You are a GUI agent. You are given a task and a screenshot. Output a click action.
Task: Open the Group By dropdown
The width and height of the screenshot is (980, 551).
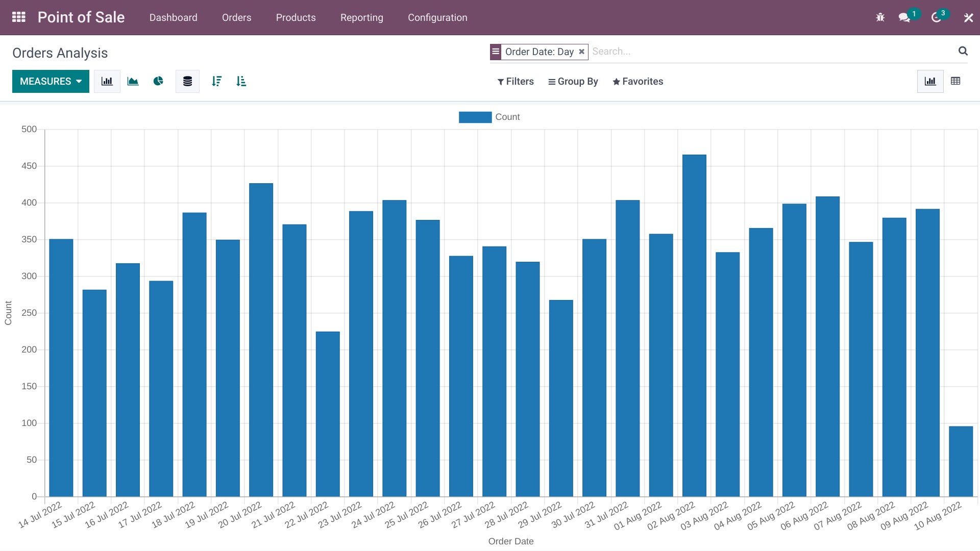pyautogui.click(x=573, y=82)
